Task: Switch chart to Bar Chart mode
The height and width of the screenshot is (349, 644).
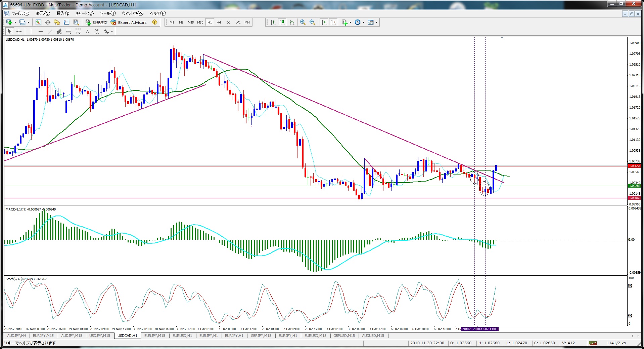Action: 273,23
